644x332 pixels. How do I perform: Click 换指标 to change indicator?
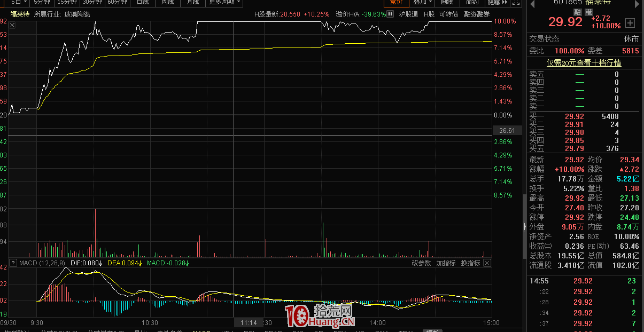pyautogui.click(x=470, y=263)
